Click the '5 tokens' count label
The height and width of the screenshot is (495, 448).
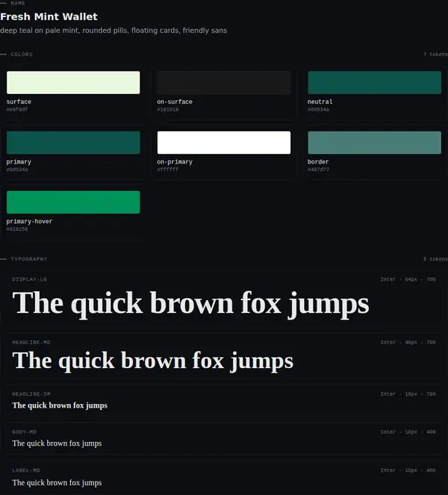(436, 259)
